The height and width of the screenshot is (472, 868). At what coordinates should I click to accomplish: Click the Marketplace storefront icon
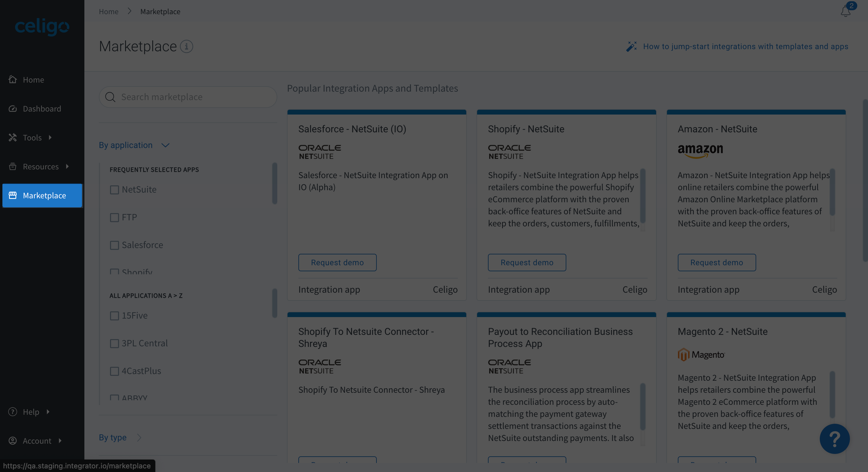coord(13,195)
